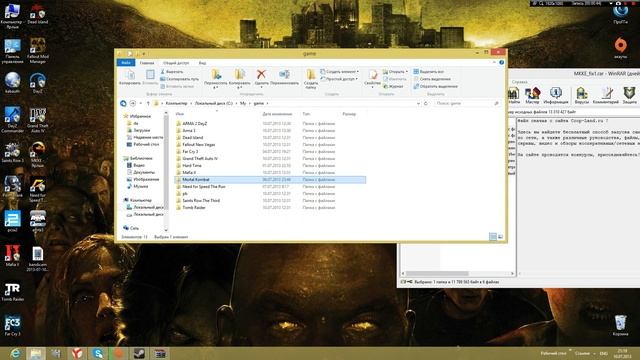Screen dimensions: 640x360
Task: Open the address bar history dropdown arrow
Action: tap(418, 104)
